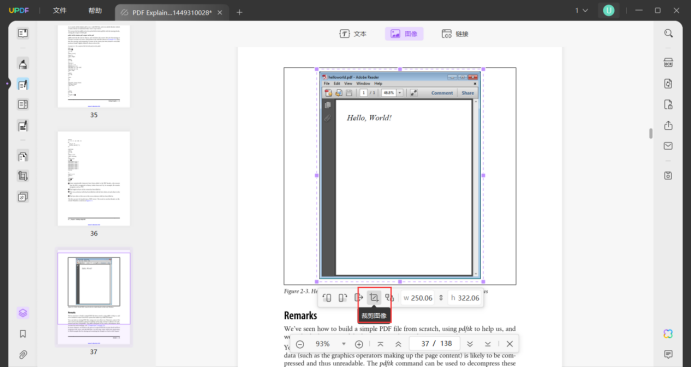Select the Edit PDF tool in left sidebar
The height and width of the screenshot is (368, 691).
pos(23,84)
